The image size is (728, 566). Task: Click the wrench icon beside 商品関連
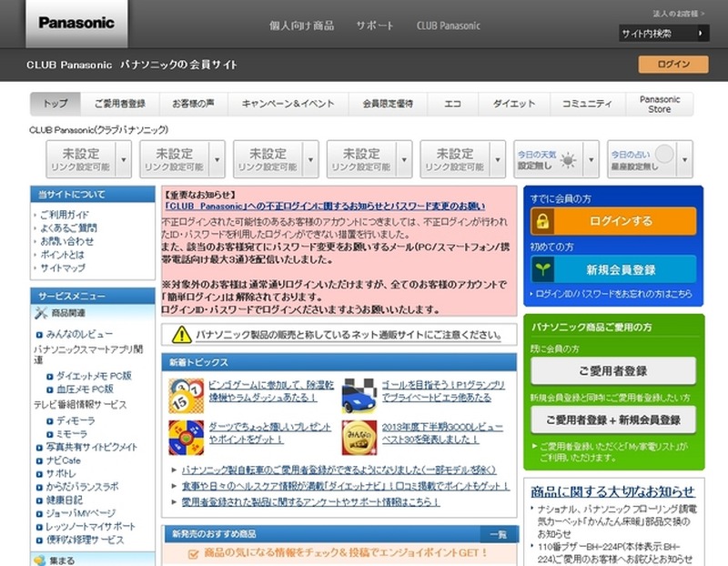click(x=41, y=313)
